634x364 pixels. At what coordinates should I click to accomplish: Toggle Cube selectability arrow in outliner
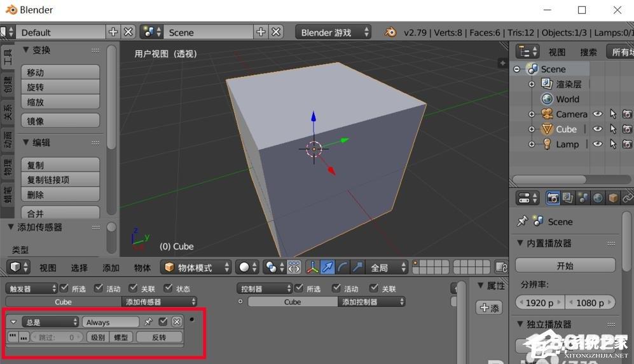coord(613,129)
